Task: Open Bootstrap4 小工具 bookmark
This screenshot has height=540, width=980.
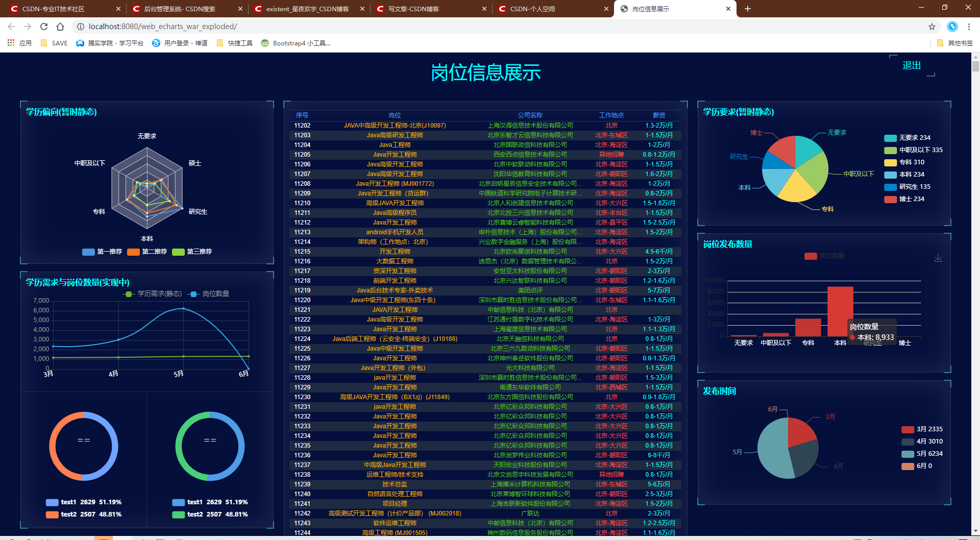Action: (x=296, y=43)
